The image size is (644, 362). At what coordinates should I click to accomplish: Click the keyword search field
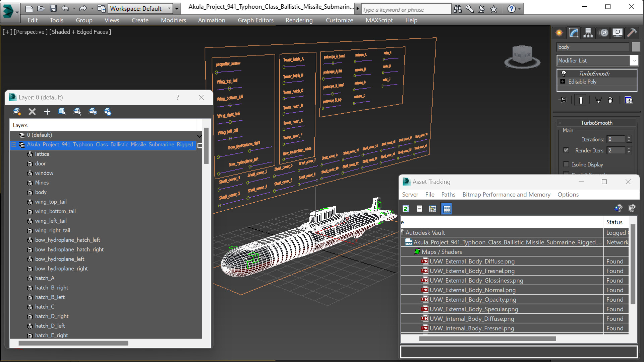(406, 9)
